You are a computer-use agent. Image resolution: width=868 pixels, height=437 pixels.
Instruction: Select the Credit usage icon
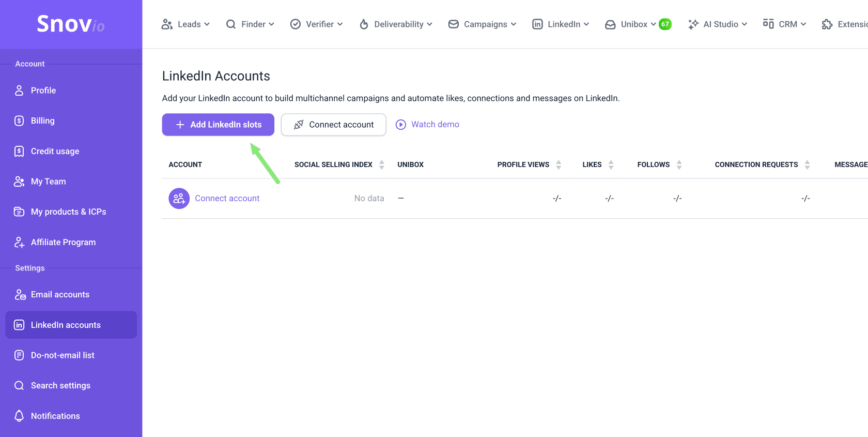(x=19, y=151)
